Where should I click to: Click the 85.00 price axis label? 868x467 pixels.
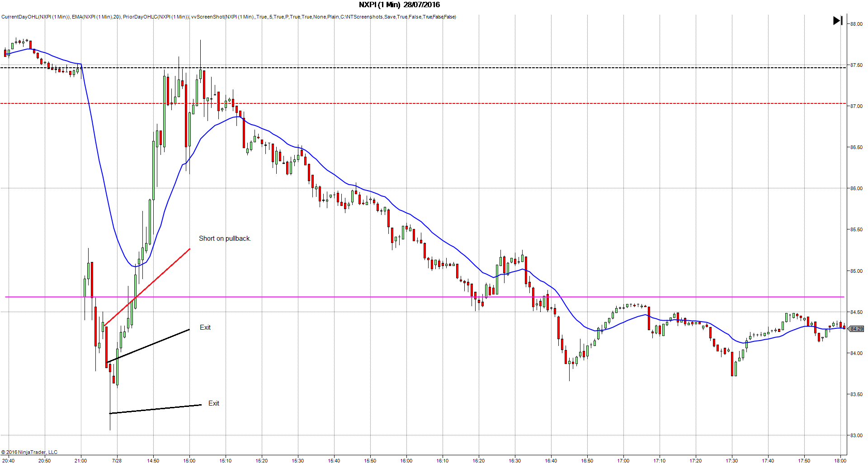point(856,271)
